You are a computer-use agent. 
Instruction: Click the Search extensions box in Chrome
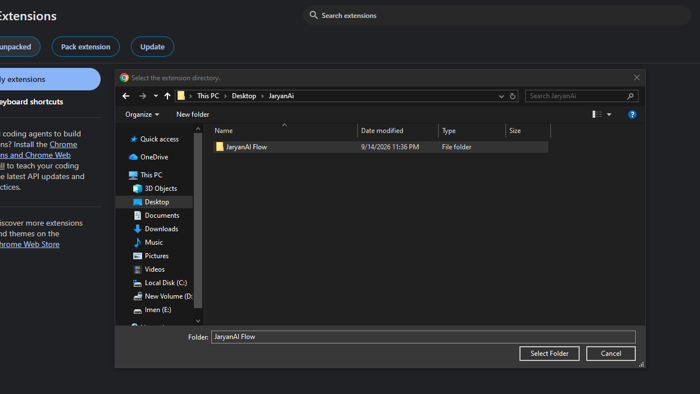[497, 16]
